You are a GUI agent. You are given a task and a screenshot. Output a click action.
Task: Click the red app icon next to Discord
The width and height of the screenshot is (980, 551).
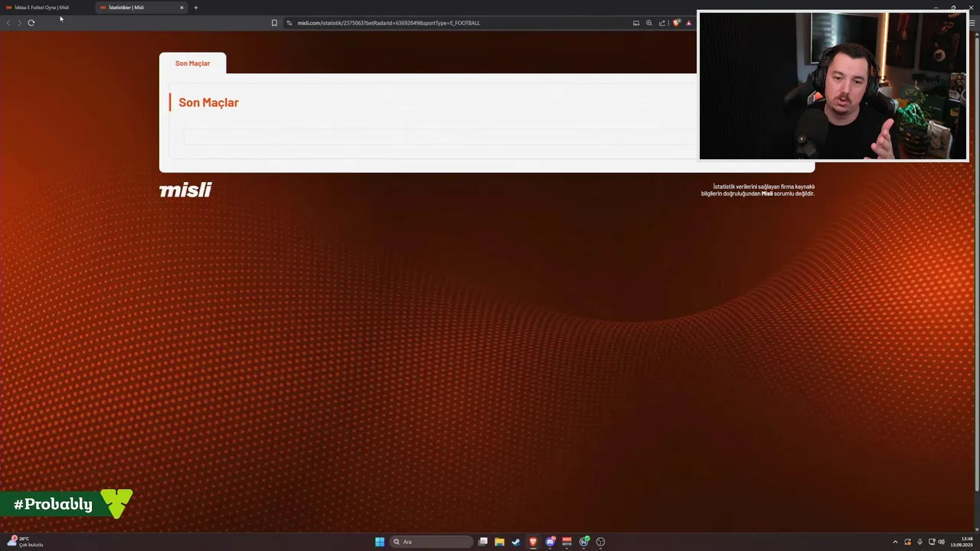pyautogui.click(x=567, y=542)
